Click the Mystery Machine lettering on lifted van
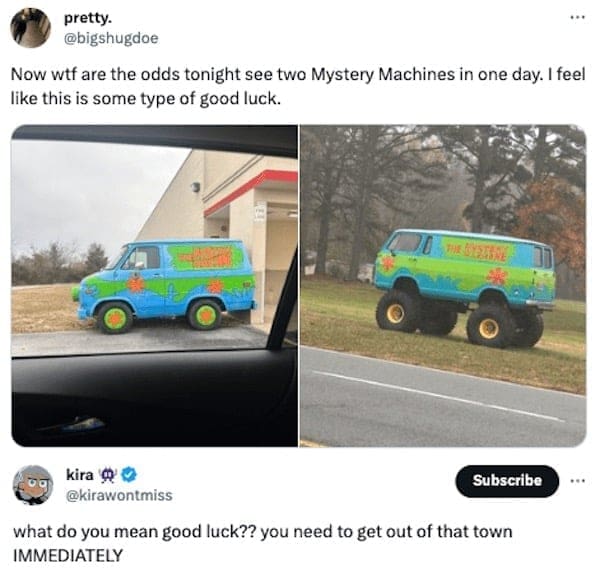 (x=480, y=252)
